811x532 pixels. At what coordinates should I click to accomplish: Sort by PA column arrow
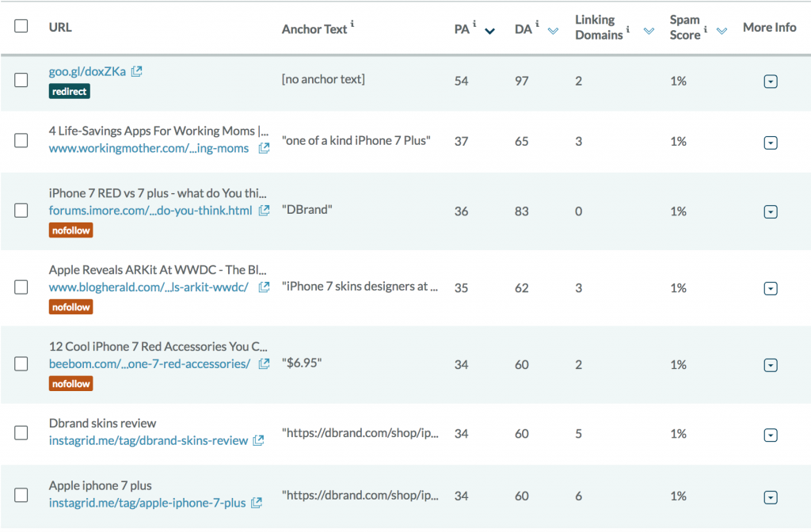pos(489,31)
